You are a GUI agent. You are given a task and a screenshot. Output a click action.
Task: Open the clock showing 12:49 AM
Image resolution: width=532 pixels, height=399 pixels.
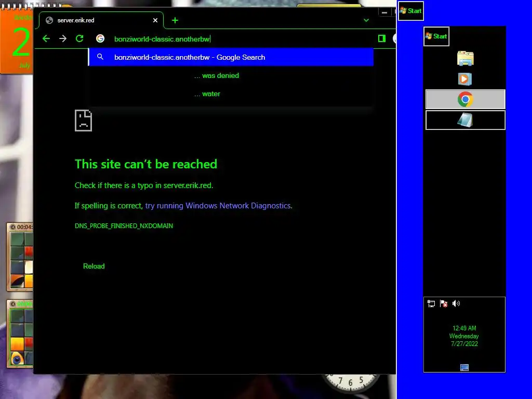(464, 336)
